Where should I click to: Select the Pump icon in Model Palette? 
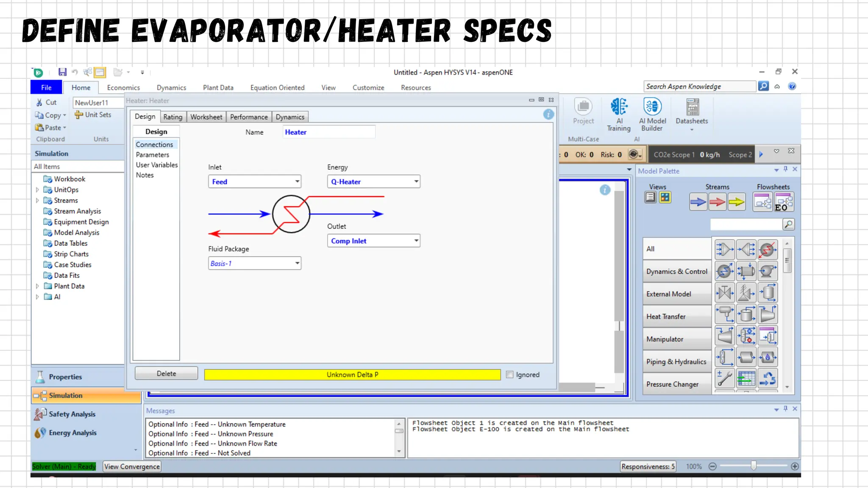(x=768, y=271)
